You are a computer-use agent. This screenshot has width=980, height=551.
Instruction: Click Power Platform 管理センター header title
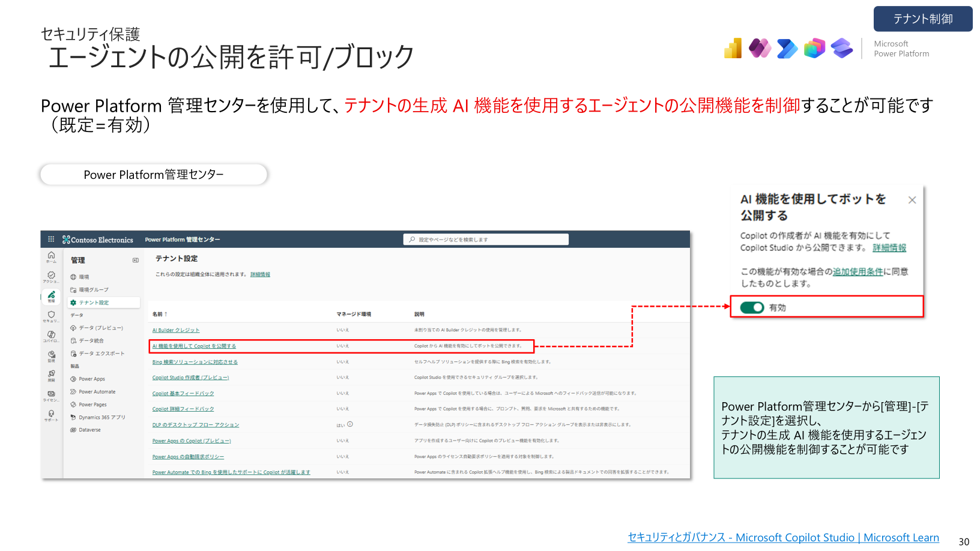coord(183,239)
